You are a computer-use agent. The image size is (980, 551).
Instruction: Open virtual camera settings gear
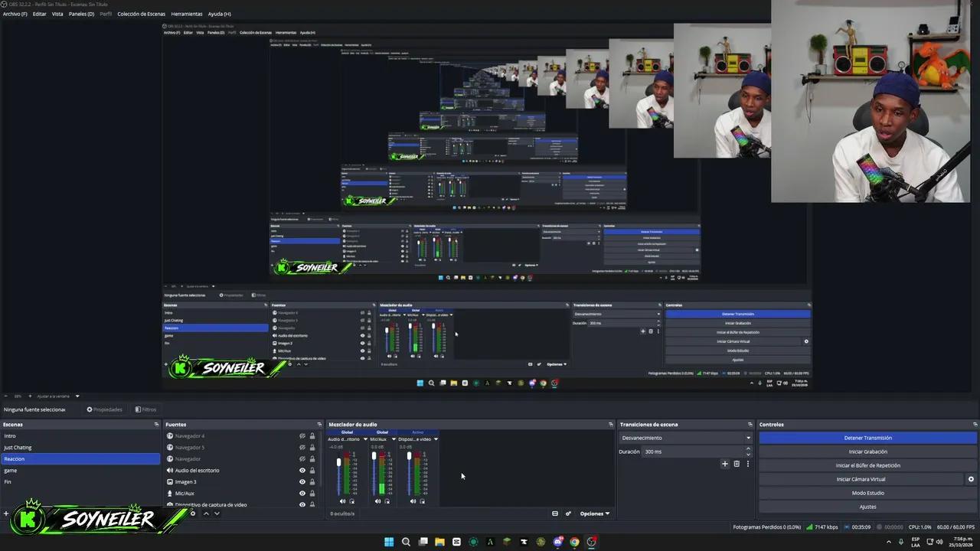[971, 479]
